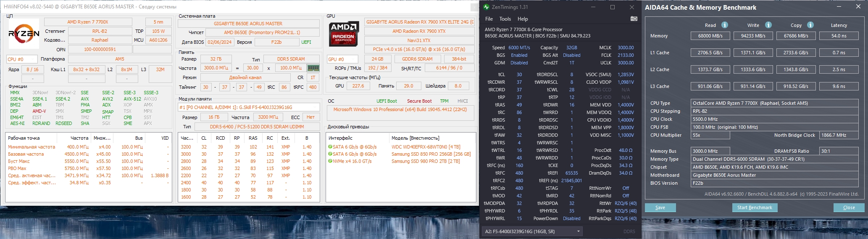The image size is (868, 239).
Task: Click Save in AIDA64 benchmark window
Action: (660, 207)
